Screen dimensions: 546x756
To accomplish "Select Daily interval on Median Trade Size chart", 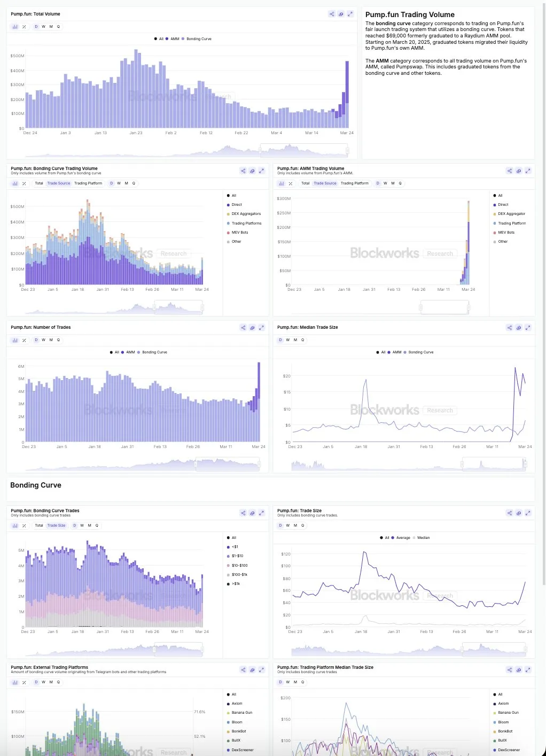I will pos(280,340).
